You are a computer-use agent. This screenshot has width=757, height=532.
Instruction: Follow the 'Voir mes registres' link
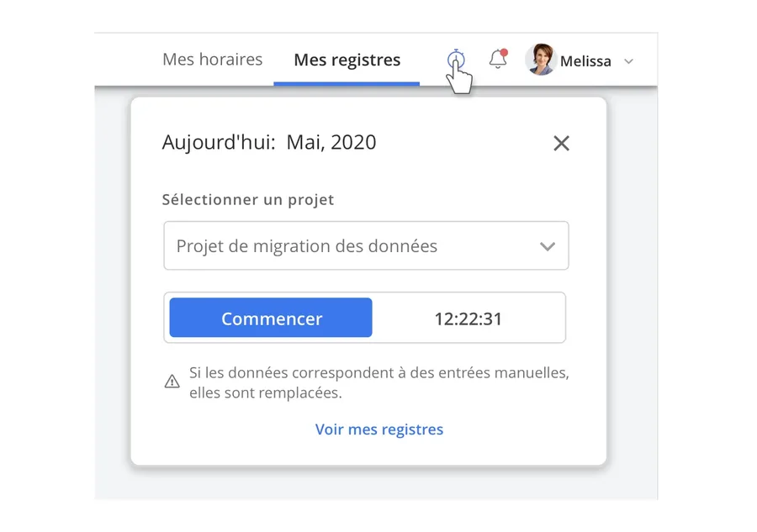point(379,429)
